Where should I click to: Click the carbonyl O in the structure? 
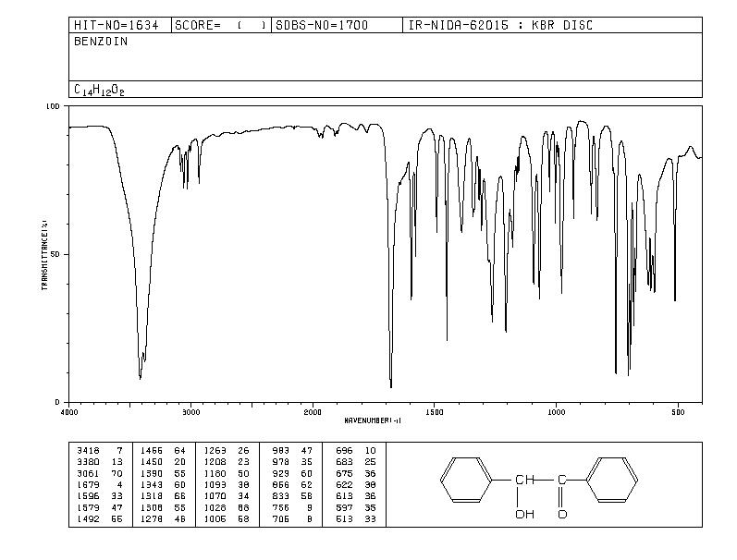[x=562, y=515]
